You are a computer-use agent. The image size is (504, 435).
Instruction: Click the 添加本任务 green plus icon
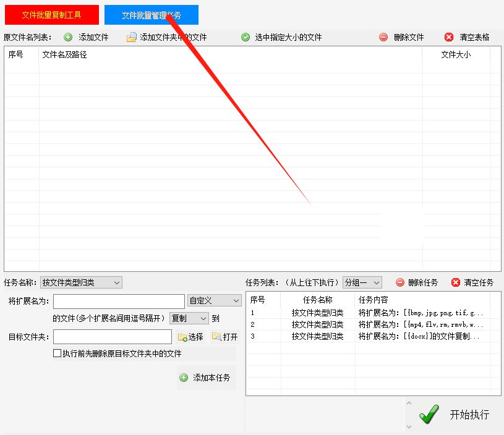click(184, 378)
